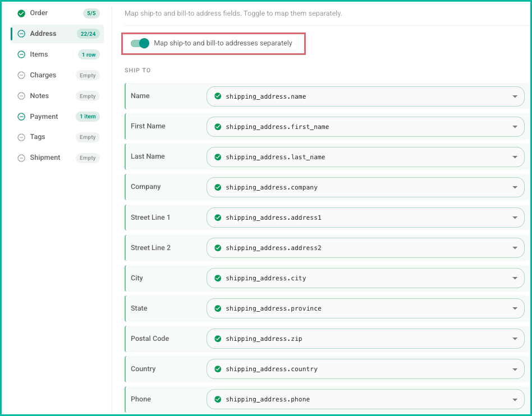The image size is (532, 416).
Task: Click the grey circle icon beside Shipment
Action: pyautogui.click(x=21, y=158)
